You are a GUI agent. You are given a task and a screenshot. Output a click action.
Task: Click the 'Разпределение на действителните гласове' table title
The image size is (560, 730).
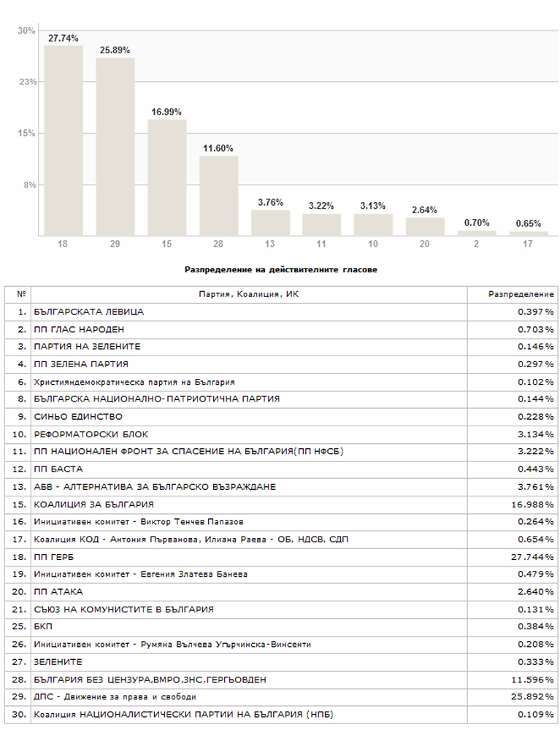(280, 269)
